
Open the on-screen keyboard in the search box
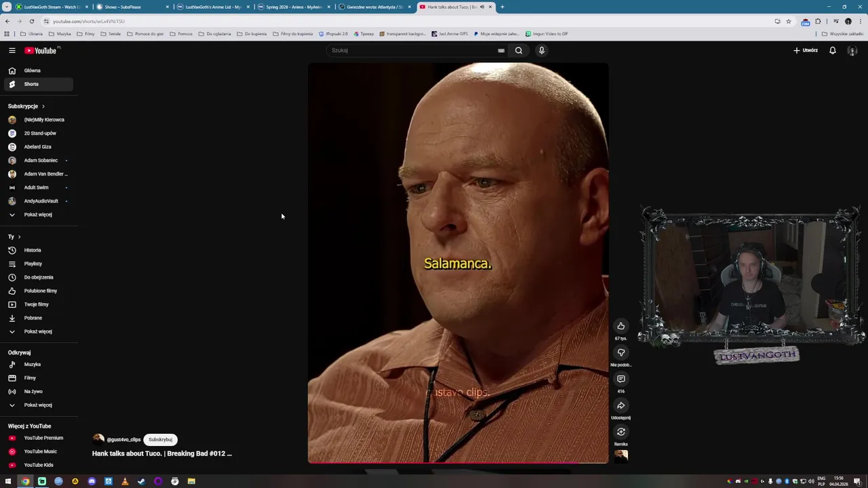point(501,50)
